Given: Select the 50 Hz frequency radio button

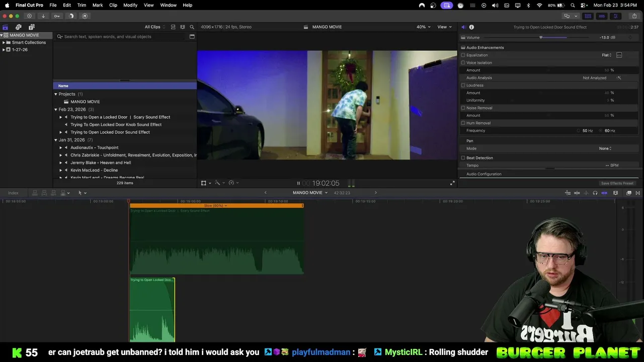Looking at the screenshot, I should pos(579,131).
